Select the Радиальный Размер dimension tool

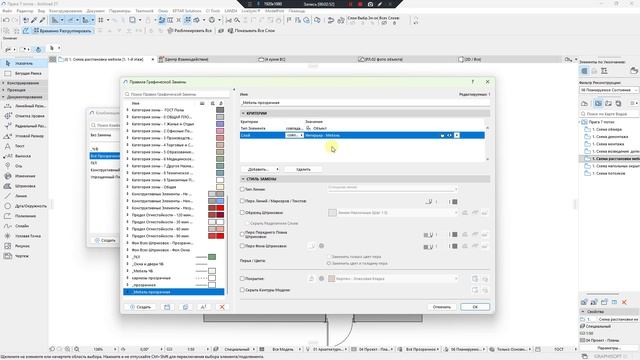coord(24,126)
